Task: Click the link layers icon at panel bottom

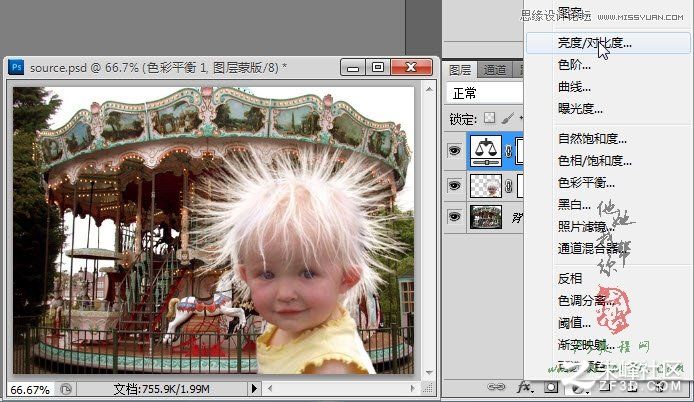Action: point(496,387)
